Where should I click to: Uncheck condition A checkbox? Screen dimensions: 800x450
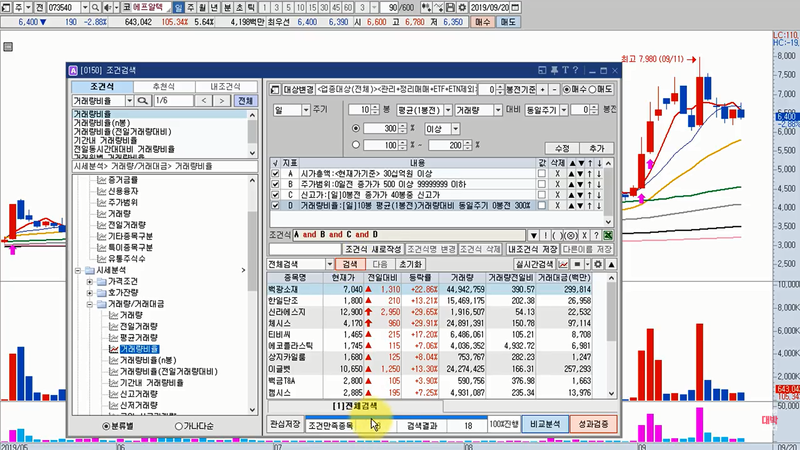click(276, 173)
